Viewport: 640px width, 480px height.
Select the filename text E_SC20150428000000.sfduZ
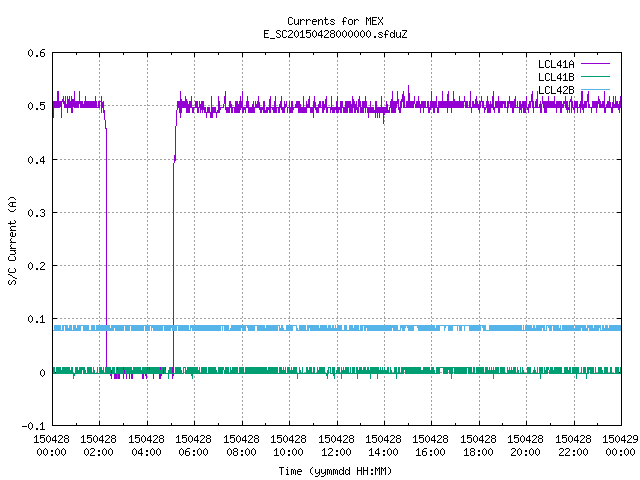[335, 34]
